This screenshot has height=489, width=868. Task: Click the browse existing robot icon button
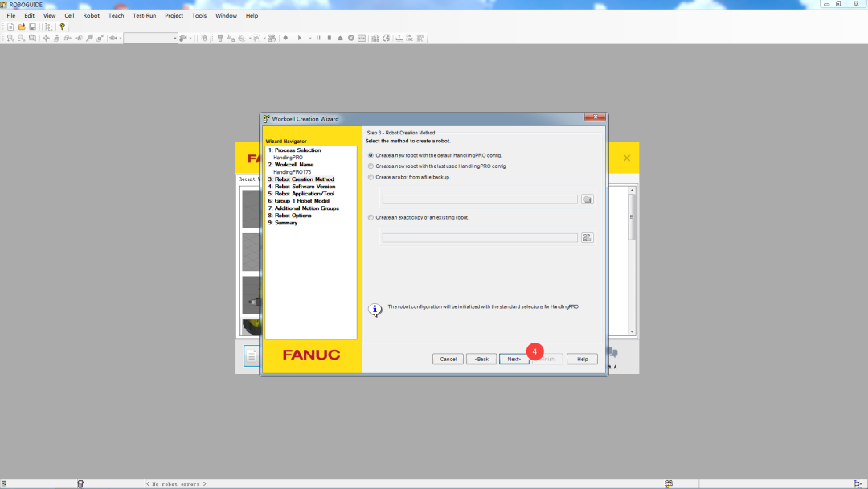click(x=588, y=237)
